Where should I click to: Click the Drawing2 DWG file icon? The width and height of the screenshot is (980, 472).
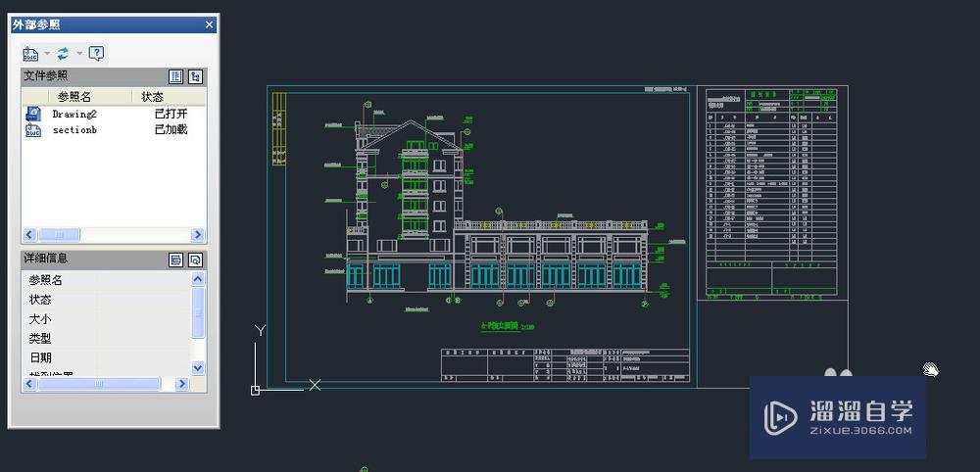click(x=33, y=115)
